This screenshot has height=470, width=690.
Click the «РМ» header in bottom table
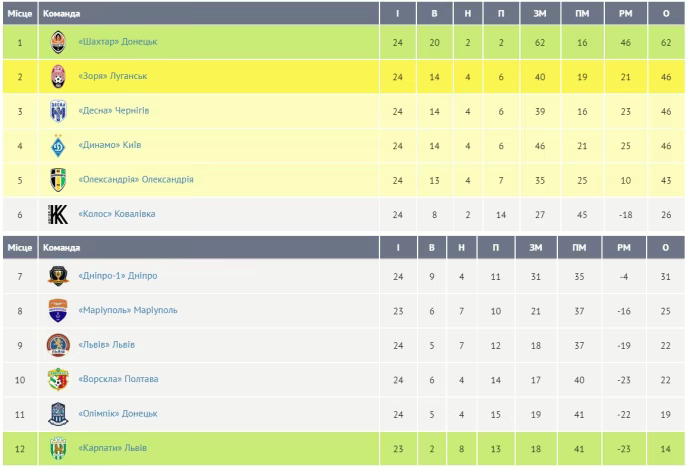click(x=624, y=247)
